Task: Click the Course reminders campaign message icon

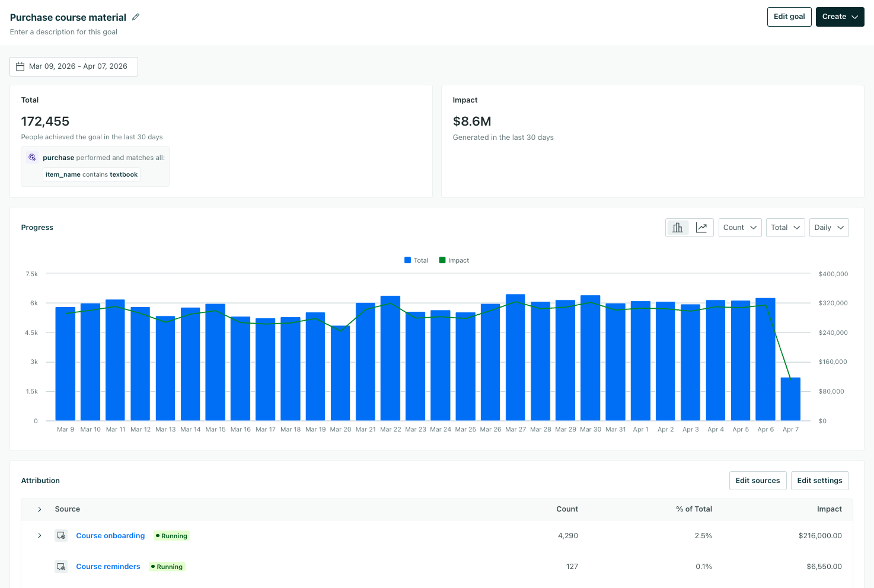Action: click(61, 566)
